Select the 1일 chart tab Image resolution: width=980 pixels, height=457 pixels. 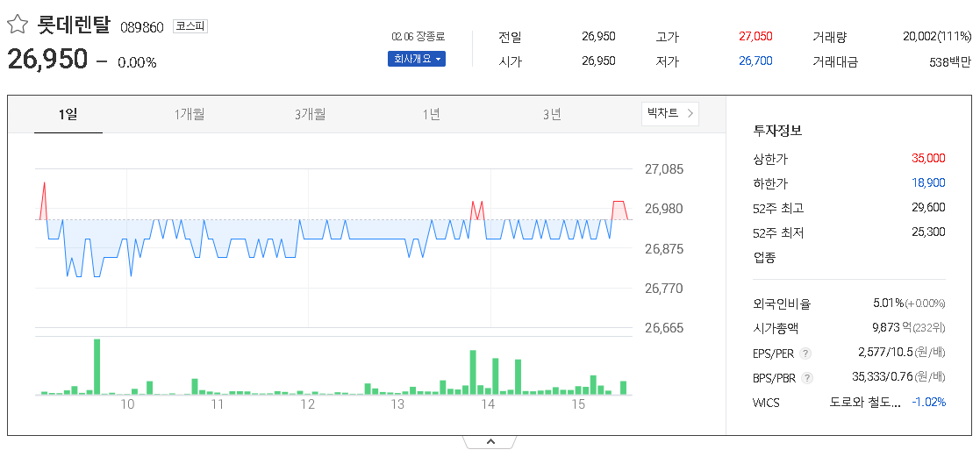(x=68, y=114)
